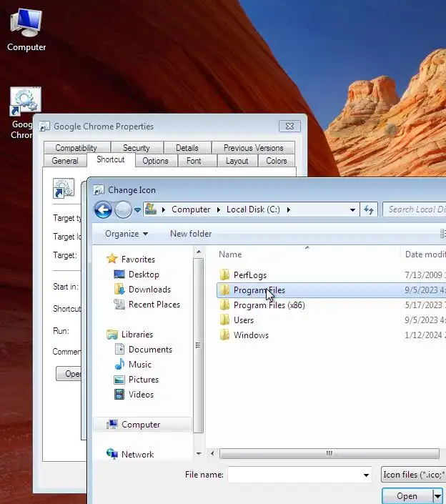Click the file list horizontal scrollbar thumb
The image size is (446, 504).
coord(329,453)
